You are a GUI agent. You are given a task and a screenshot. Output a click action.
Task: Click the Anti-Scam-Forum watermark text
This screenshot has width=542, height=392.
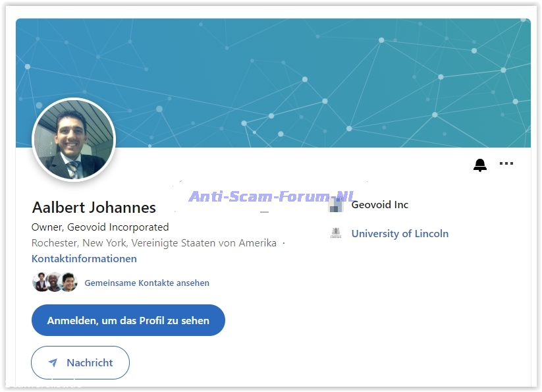271,196
